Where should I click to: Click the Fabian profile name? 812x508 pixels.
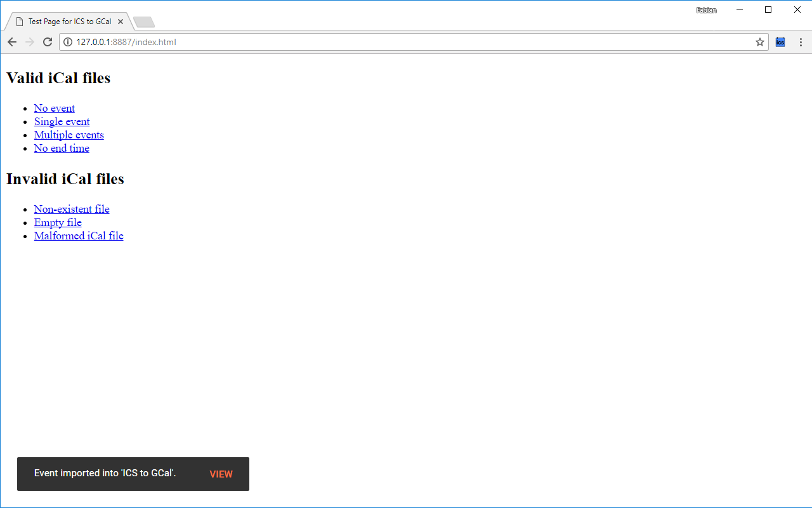(706, 10)
